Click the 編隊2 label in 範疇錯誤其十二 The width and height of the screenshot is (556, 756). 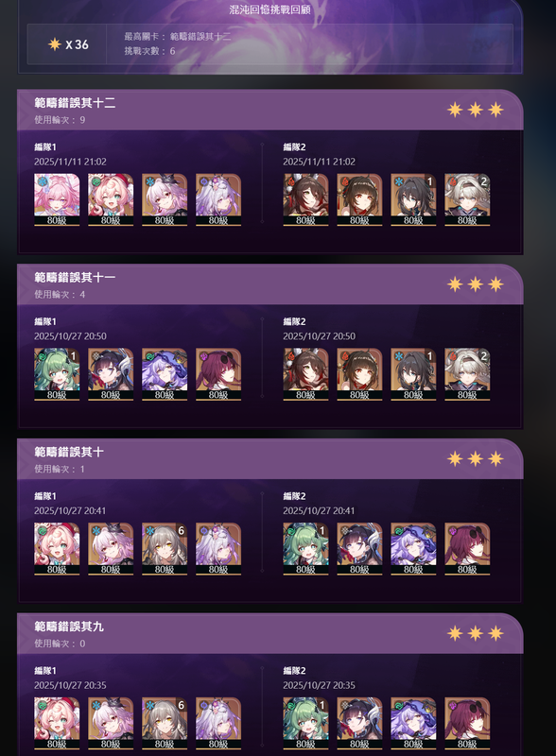[x=294, y=147]
